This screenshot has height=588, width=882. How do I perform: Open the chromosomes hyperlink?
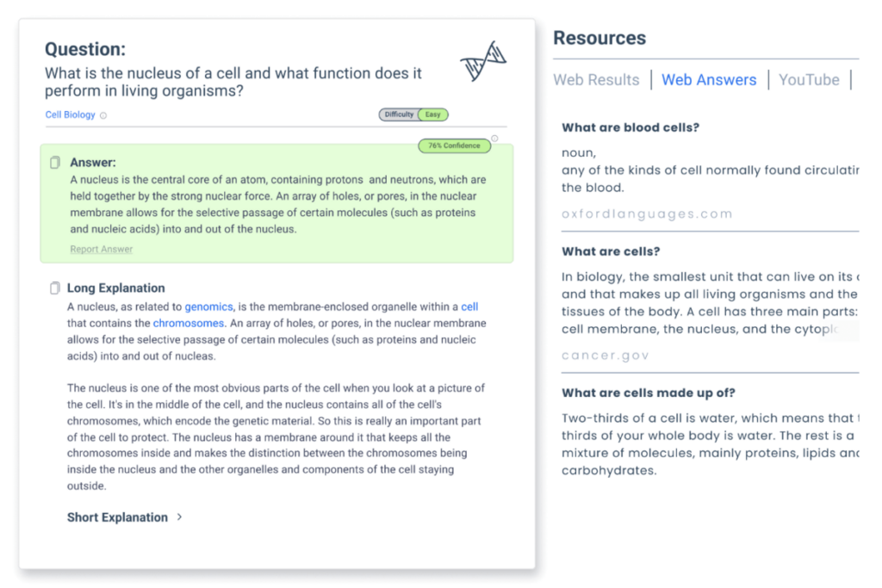(189, 323)
